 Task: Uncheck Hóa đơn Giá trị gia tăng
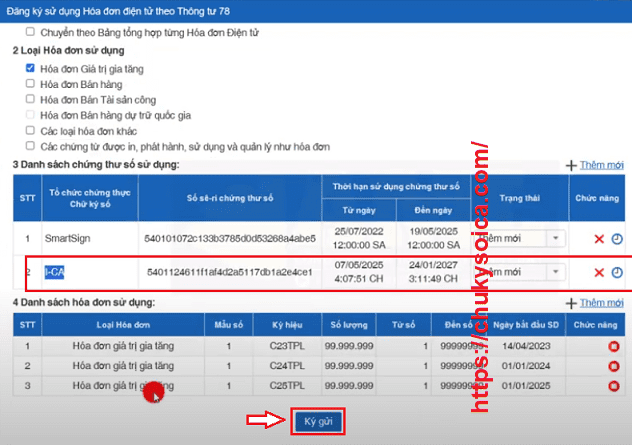coord(30,68)
